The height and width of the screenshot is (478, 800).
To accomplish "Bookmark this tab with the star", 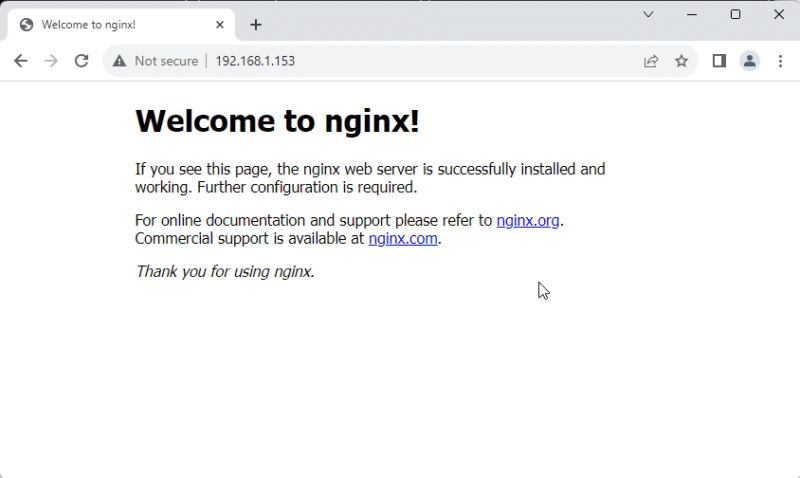I will (682, 61).
